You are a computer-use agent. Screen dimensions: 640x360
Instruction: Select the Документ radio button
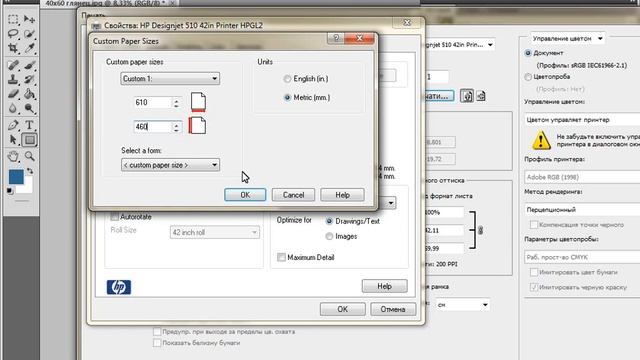528,53
